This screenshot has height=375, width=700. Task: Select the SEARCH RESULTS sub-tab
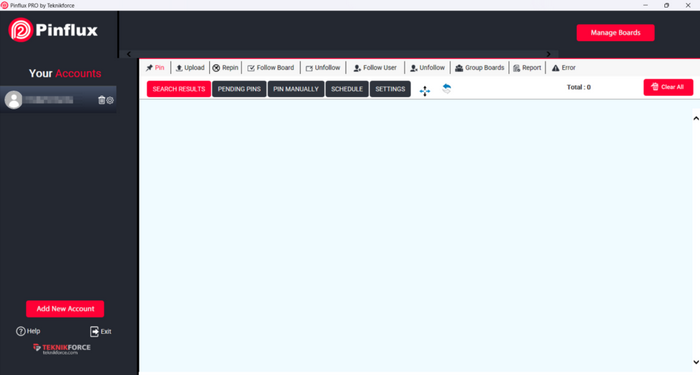(179, 89)
